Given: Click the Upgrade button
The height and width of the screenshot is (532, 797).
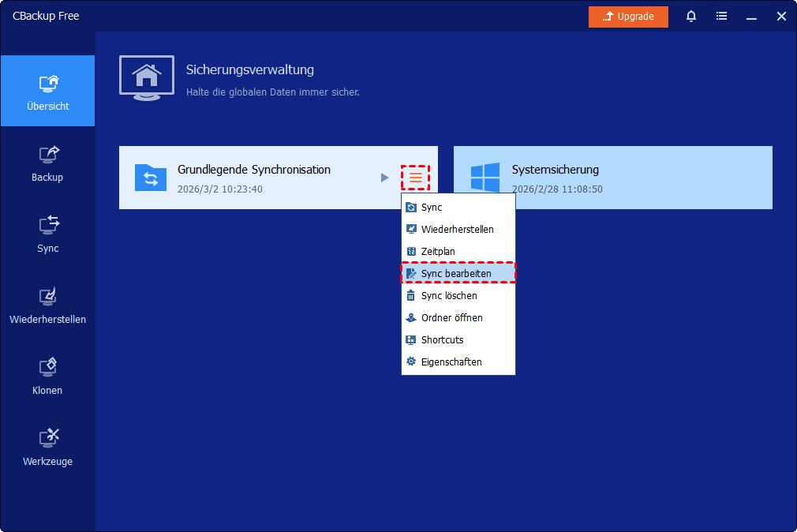Looking at the screenshot, I should coord(628,17).
